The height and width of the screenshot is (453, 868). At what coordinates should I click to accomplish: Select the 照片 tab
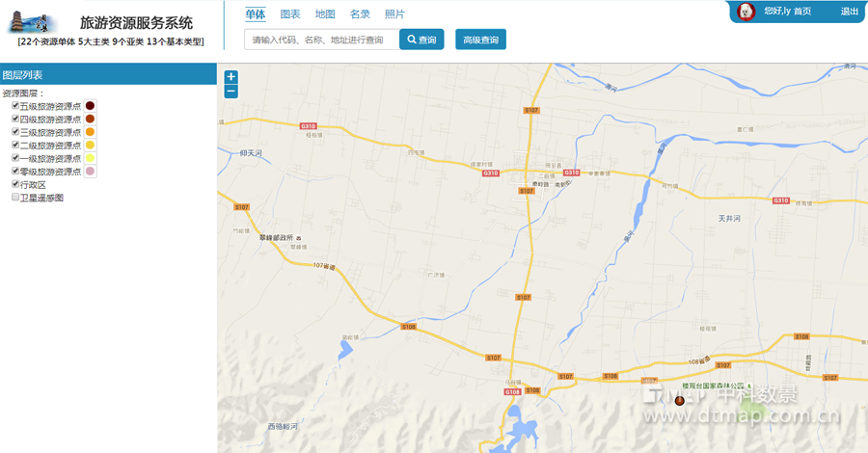394,14
